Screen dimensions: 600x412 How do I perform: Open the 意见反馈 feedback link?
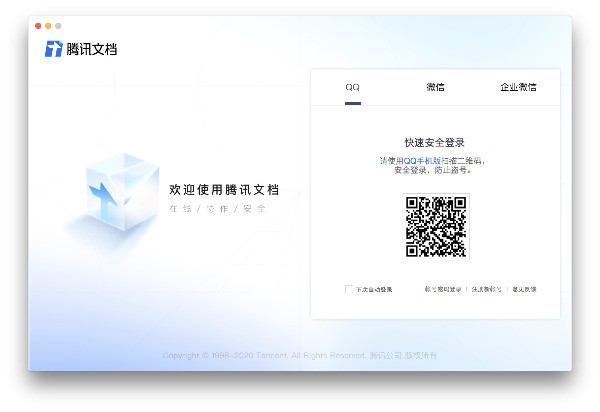pyautogui.click(x=524, y=289)
